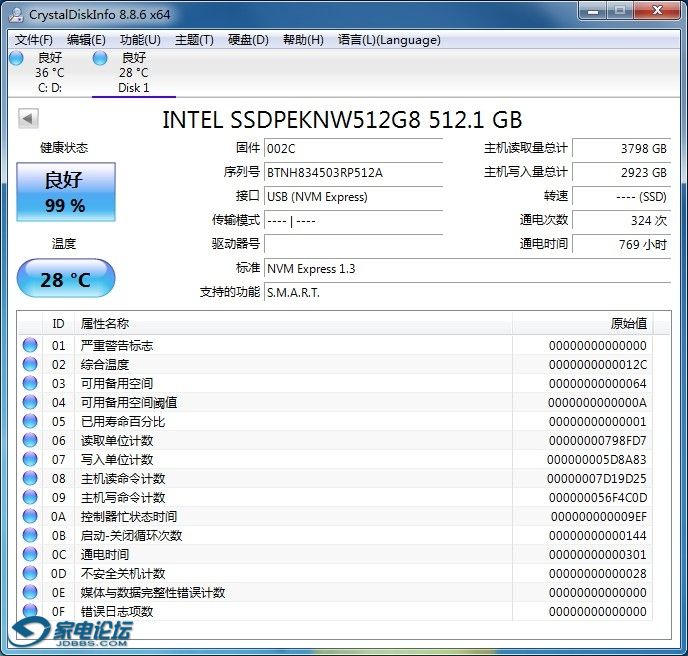Click the status orb for row 02 综合温度
The height and width of the screenshot is (656, 688).
point(30,364)
